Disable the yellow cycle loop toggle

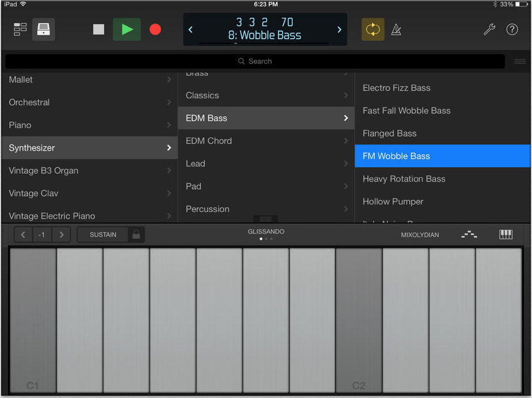[373, 29]
